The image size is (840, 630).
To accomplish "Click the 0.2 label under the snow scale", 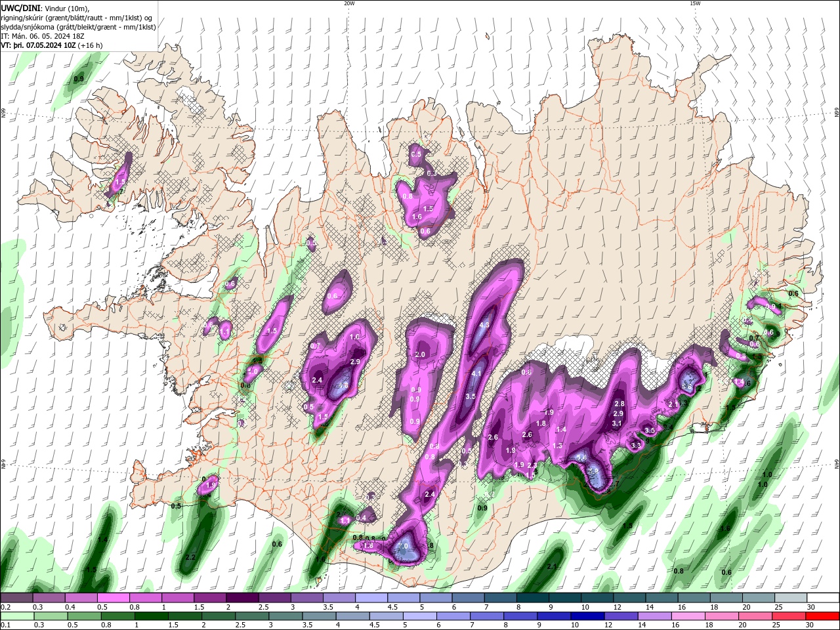I will 6,606.
